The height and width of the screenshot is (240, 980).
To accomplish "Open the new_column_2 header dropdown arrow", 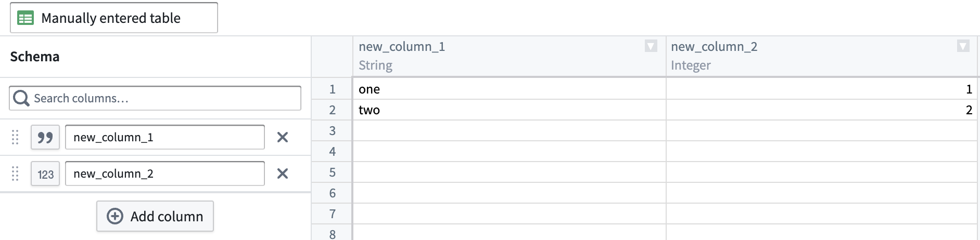I will tap(963, 46).
